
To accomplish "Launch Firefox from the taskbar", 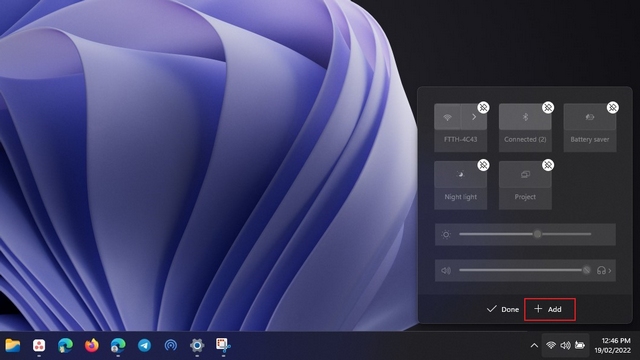I will (x=92, y=345).
